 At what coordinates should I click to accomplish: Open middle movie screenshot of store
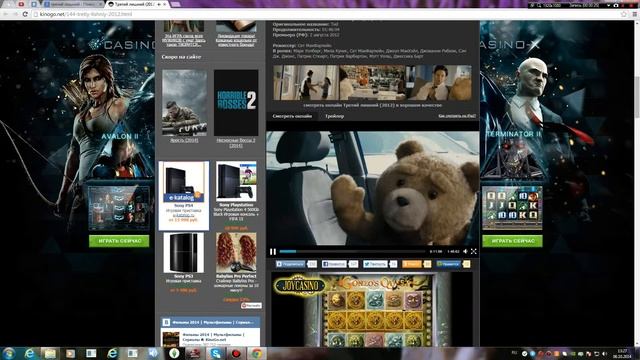coord(373,82)
